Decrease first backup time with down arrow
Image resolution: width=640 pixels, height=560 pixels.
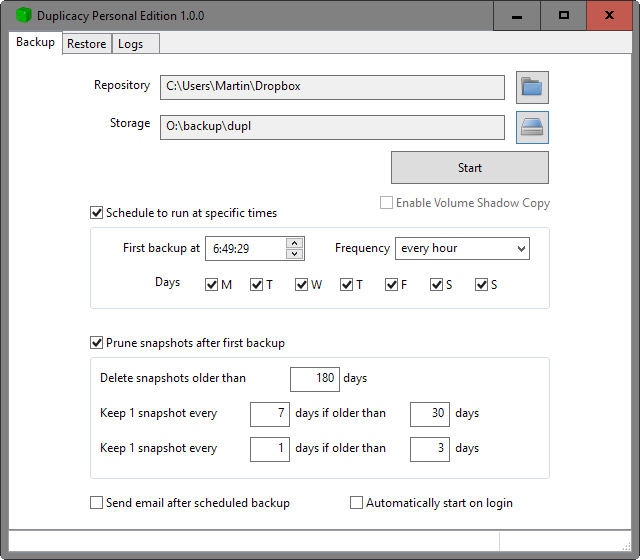(294, 254)
